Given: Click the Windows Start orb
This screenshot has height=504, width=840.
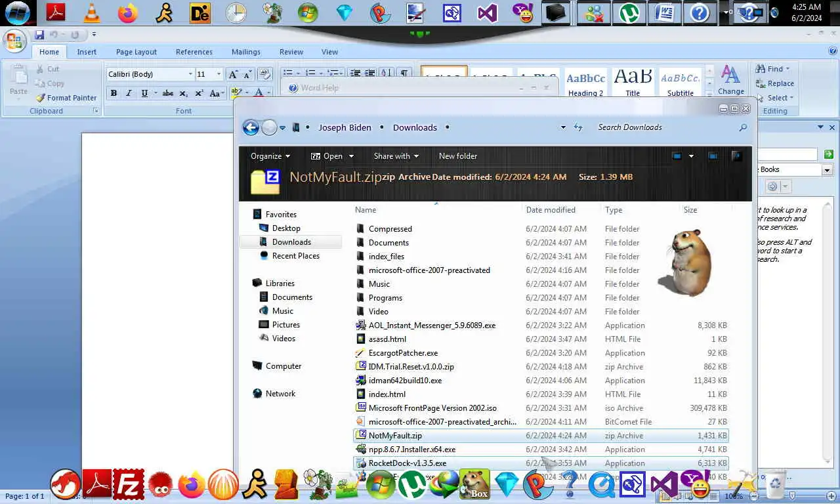Looking at the screenshot, I should 17,12.
